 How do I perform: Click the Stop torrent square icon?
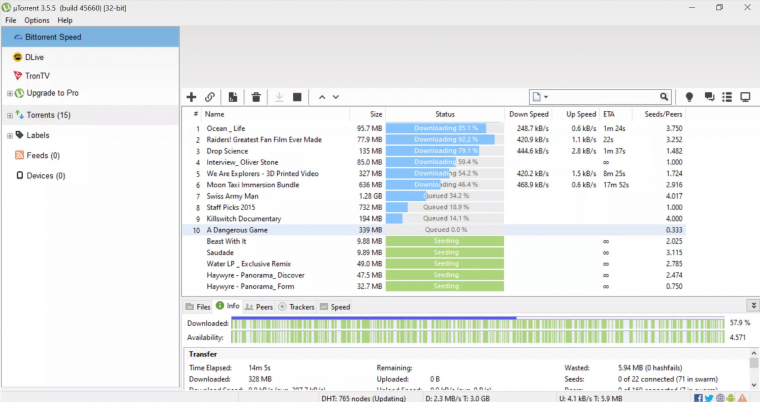[x=298, y=97]
